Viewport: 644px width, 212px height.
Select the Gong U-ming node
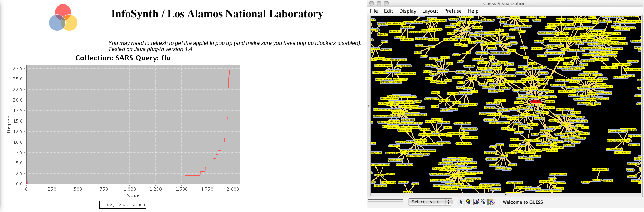tap(389, 182)
